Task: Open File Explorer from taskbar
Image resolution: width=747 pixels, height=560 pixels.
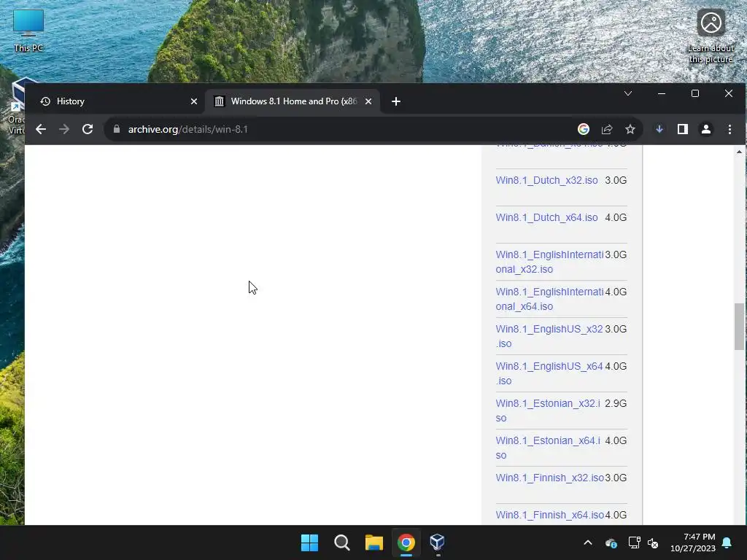Action: pos(374,542)
